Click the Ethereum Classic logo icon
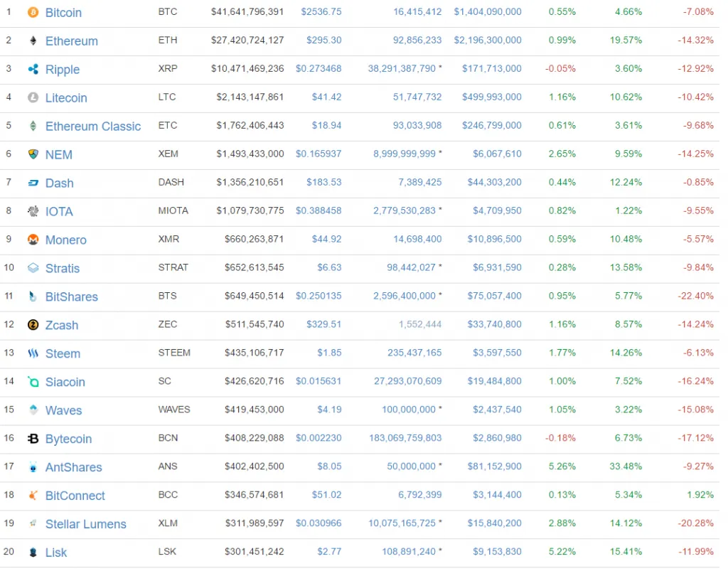728x571 pixels. pos(33,126)
